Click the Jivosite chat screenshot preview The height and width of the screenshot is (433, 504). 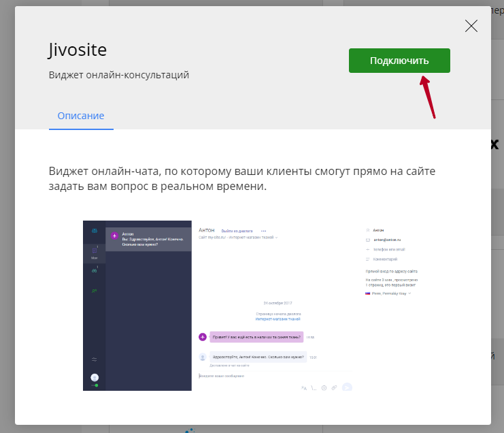click(x=254, y=306)
